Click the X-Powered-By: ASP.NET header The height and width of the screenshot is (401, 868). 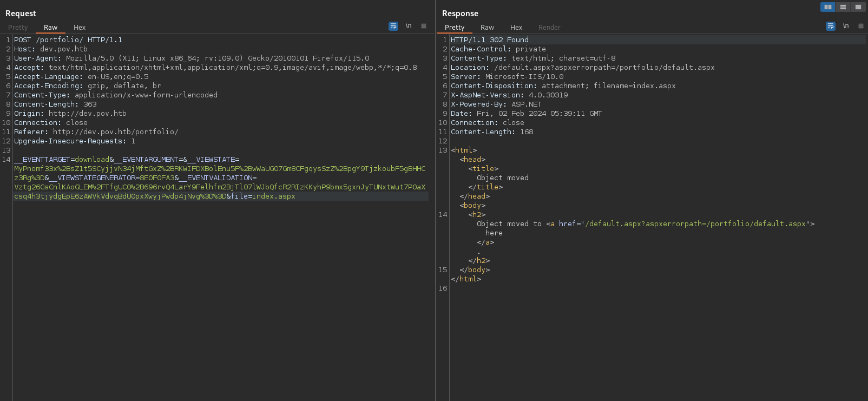(x=496, y=104)
